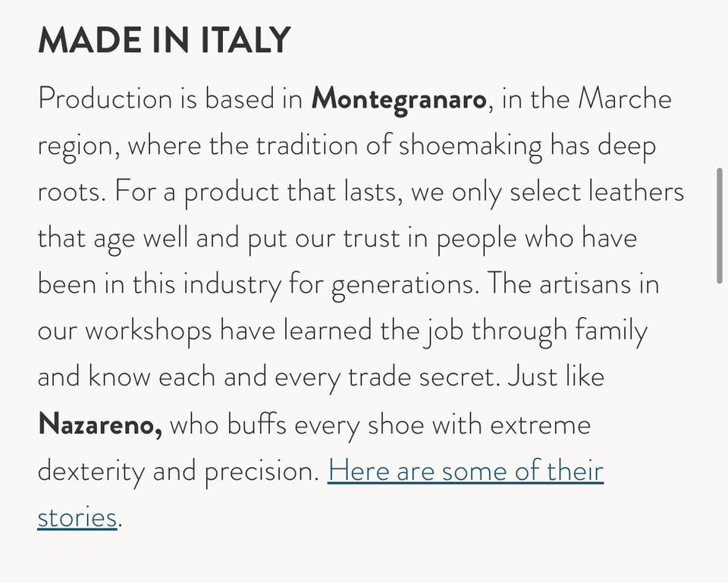Viewport: 728px width, 583px height.
Task: Click the word 'precision' before the link
Action: coord(259,471)
